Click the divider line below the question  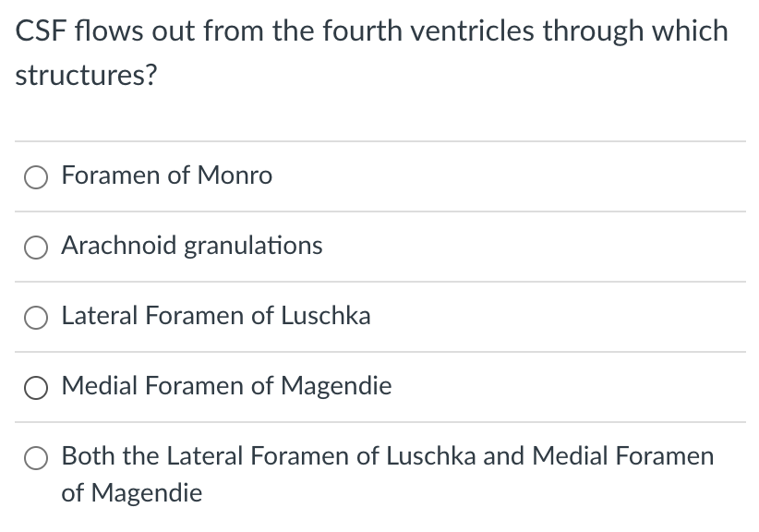(x=379, y=140)
